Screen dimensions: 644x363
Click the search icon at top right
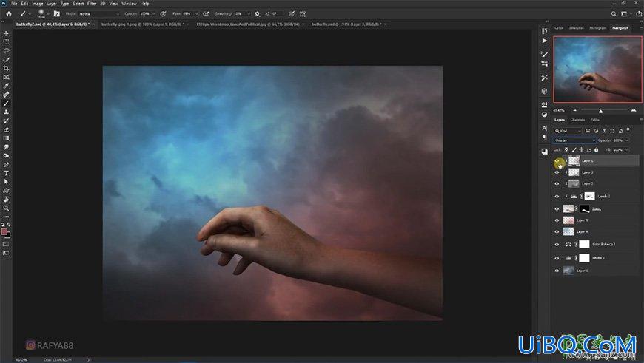614,13
